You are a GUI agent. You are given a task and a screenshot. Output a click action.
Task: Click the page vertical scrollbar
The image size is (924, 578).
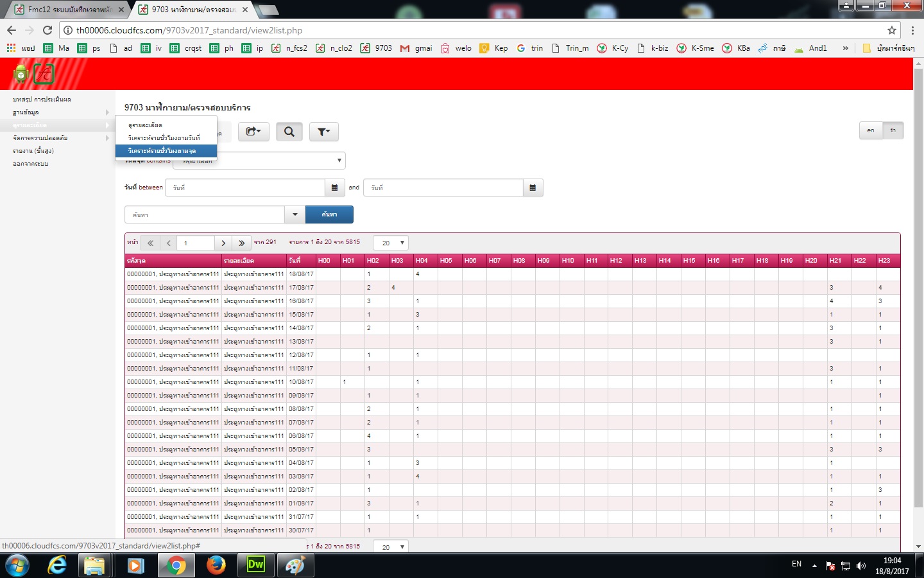918,289
